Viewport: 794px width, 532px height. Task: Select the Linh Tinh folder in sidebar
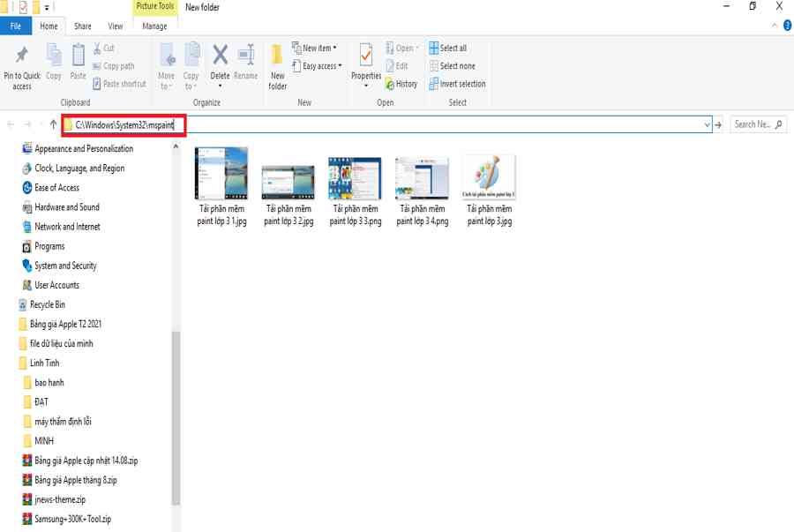point(44,363)
